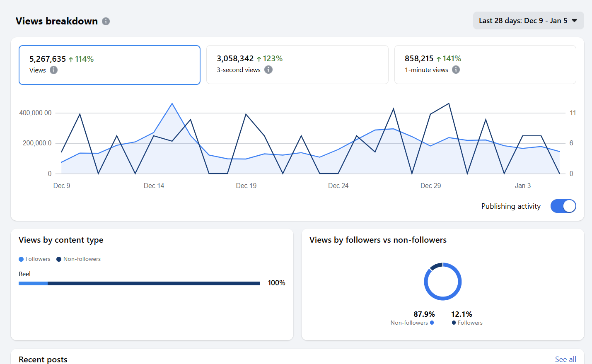Select the 5,267,635 Views metric card
This screenshot has width=592, height=364.
coord(109,65)
